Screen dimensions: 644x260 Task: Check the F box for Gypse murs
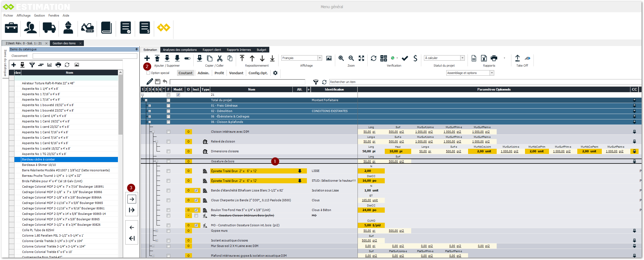[x=168, y=231]
